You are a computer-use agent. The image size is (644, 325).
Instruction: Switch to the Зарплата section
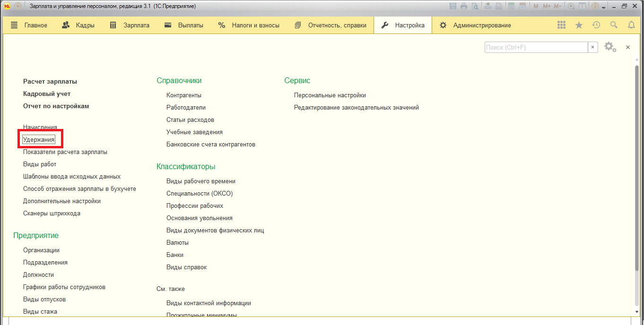(x=130, y=26)
